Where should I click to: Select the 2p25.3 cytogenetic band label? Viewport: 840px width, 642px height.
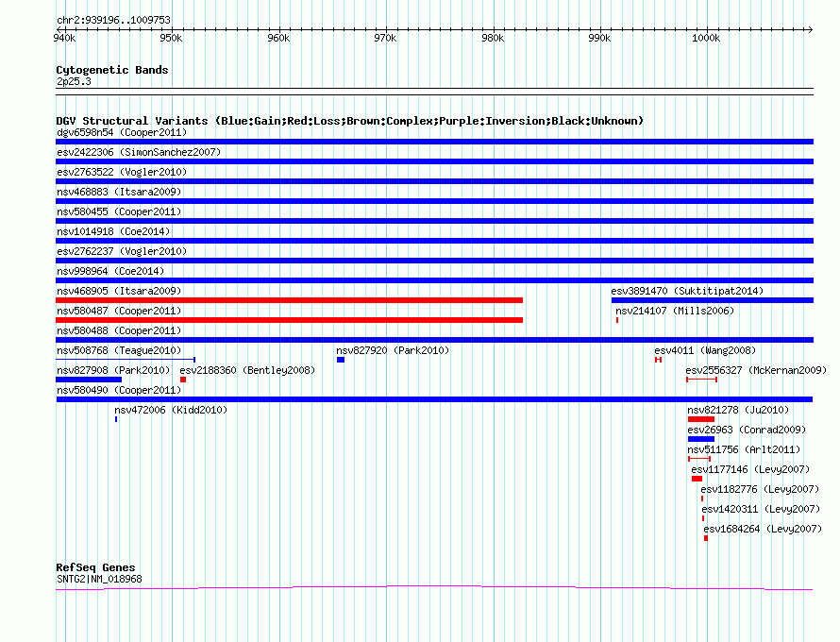coord(74,82)
